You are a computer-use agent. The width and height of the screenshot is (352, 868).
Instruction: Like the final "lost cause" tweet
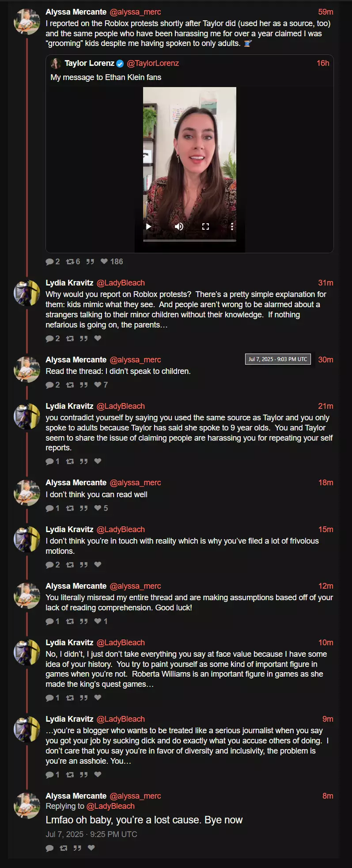(91, 848)
